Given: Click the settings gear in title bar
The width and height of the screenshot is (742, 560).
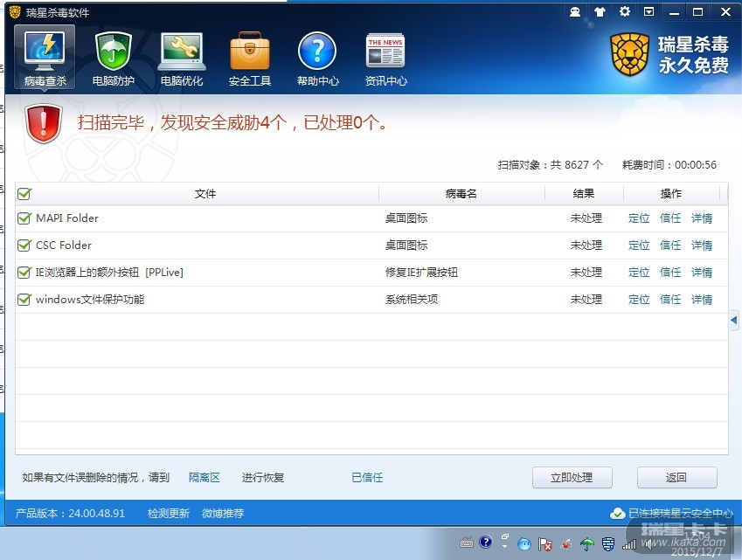Looking at the screenshot, I should click(624, 12).
